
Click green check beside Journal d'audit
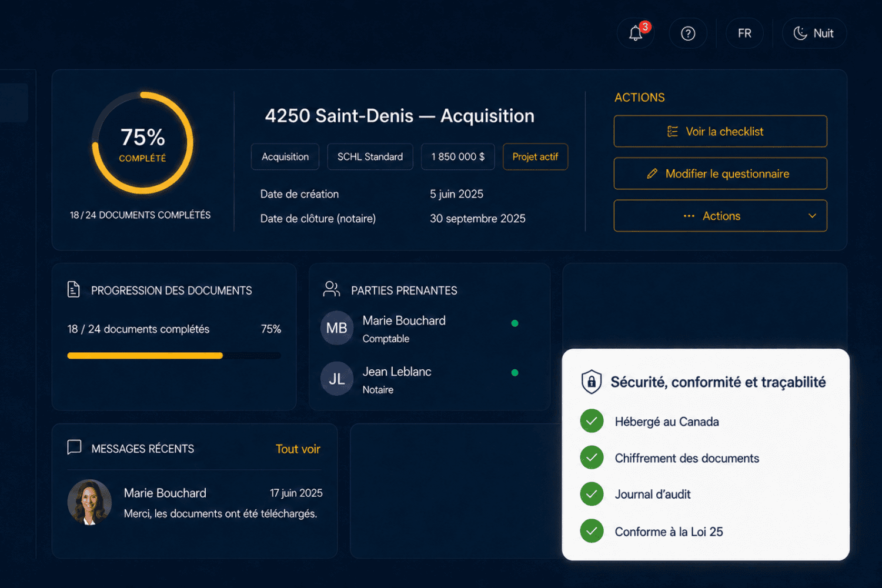tap(592, 494)
